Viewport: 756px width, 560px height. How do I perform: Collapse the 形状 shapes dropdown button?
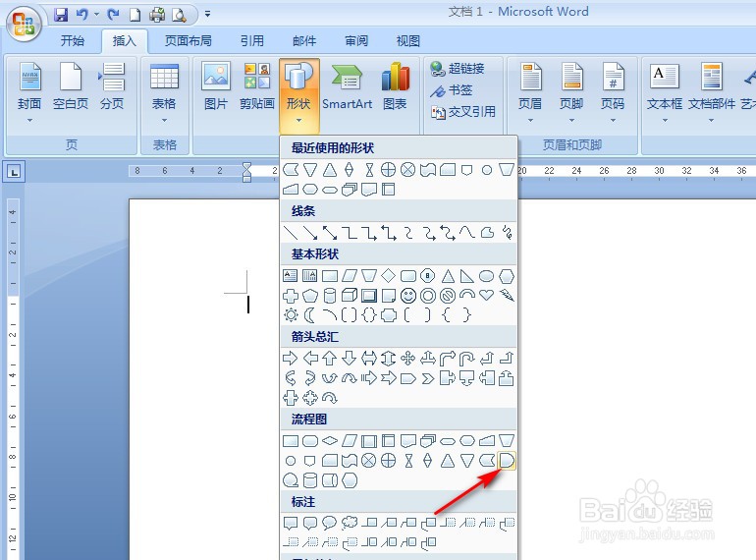(298, 95)
